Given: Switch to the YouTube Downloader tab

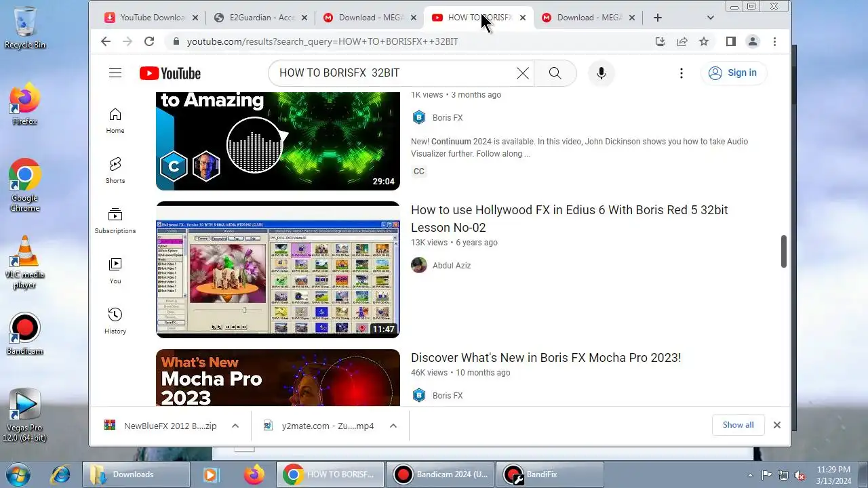Looking at the screenshot, I should [151, 18].
